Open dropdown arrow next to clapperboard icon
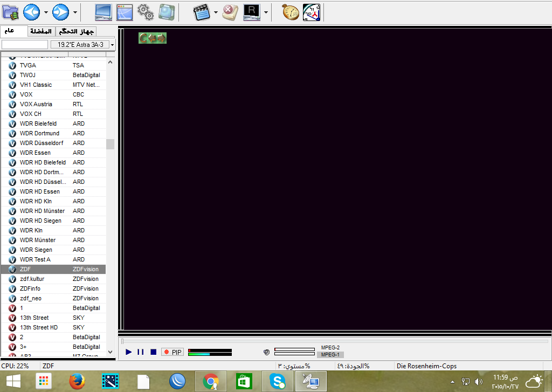 pos(216,13)
